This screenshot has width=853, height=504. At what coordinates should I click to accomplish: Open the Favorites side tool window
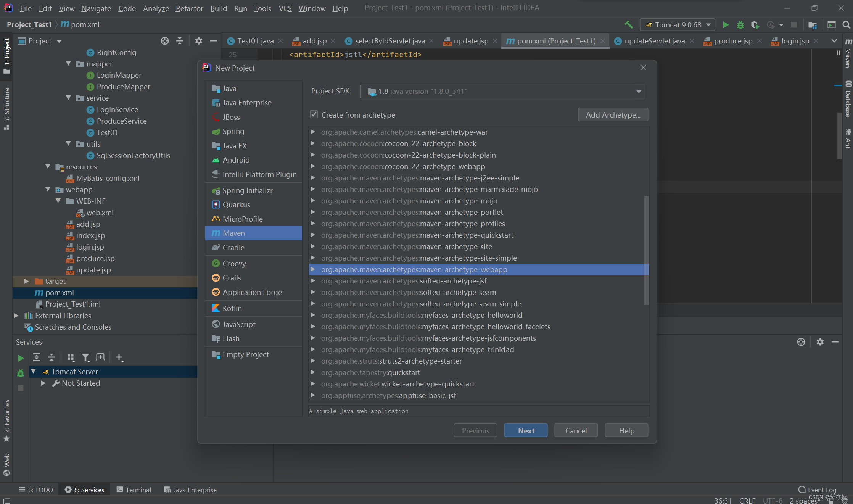6,420
